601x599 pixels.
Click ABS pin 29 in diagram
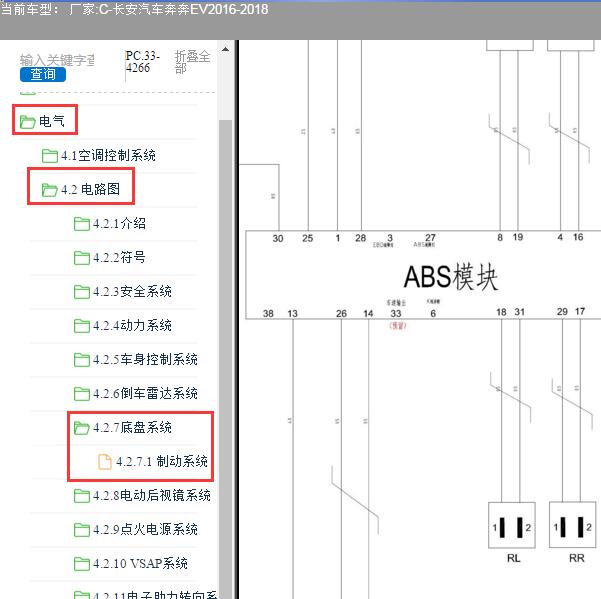562,312
